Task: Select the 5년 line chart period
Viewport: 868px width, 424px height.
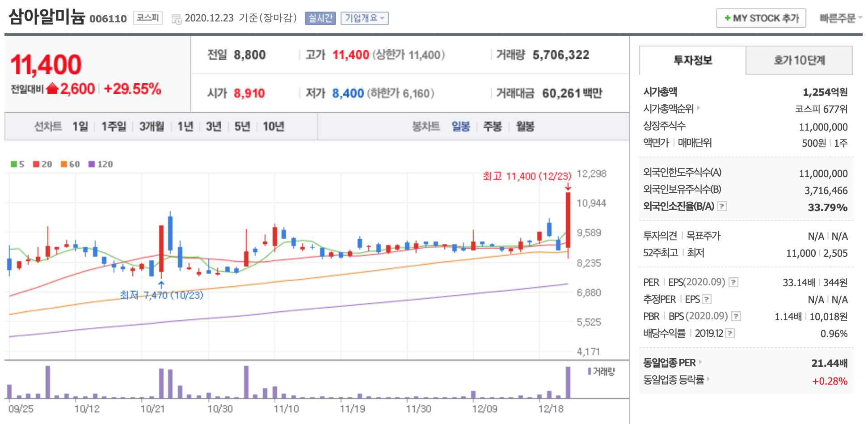Action: tap(242, 127)
